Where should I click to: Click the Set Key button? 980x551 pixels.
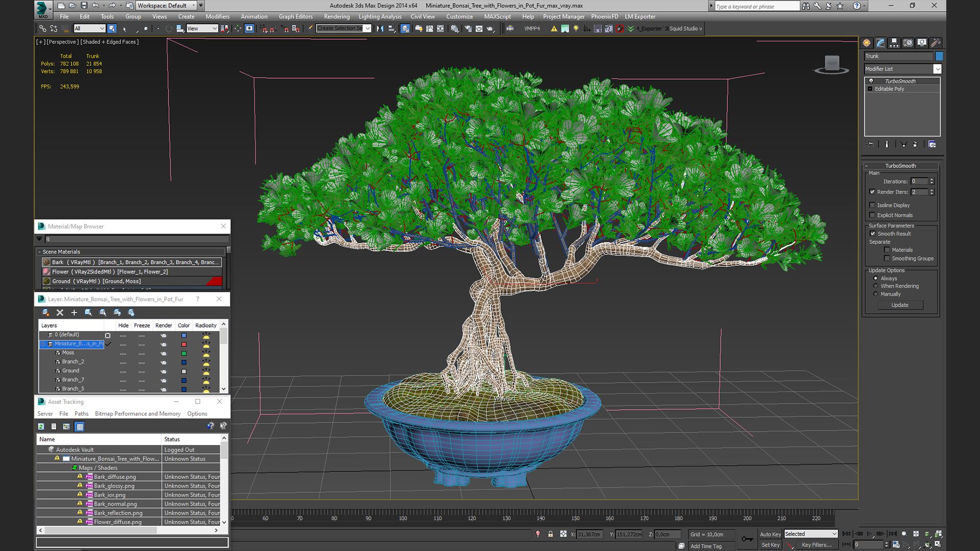point(770,545)
